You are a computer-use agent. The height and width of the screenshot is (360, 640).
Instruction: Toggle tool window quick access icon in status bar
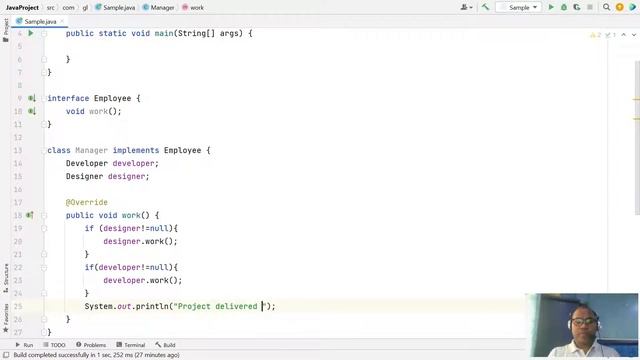coord(6,355)
